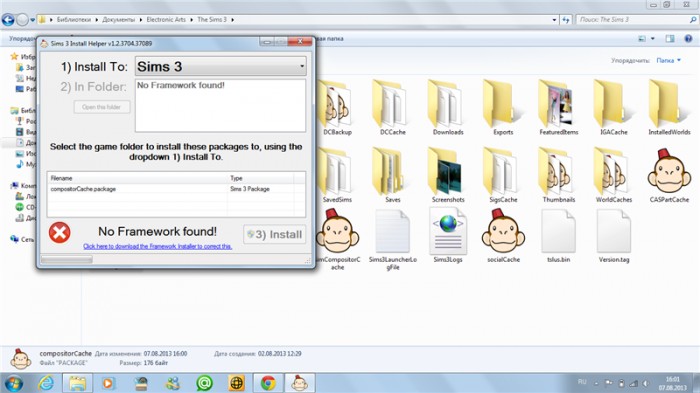Select the CASPartCache package file
The image size is (700, 393).
click(x=669, y=176)
